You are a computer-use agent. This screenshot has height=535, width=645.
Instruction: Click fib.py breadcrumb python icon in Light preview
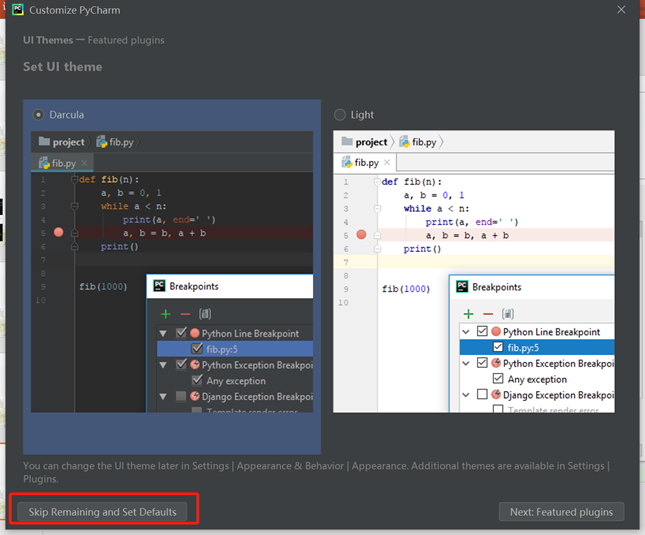tap(404, 142)
